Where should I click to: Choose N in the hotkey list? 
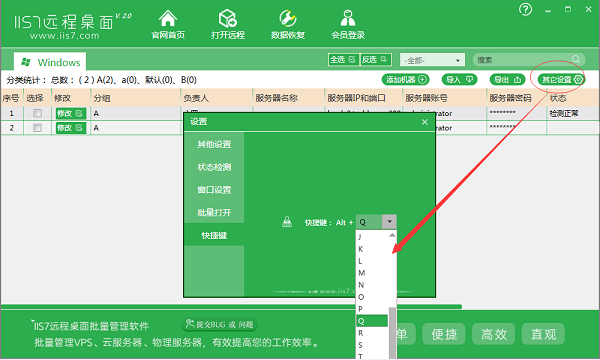coord(372,285)
